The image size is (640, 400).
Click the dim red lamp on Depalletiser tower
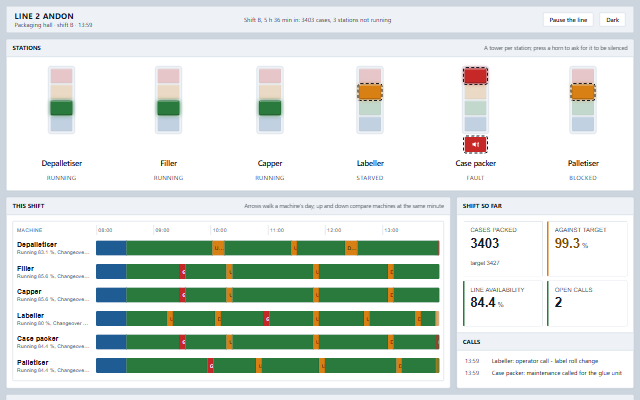[x=62, y=76]
